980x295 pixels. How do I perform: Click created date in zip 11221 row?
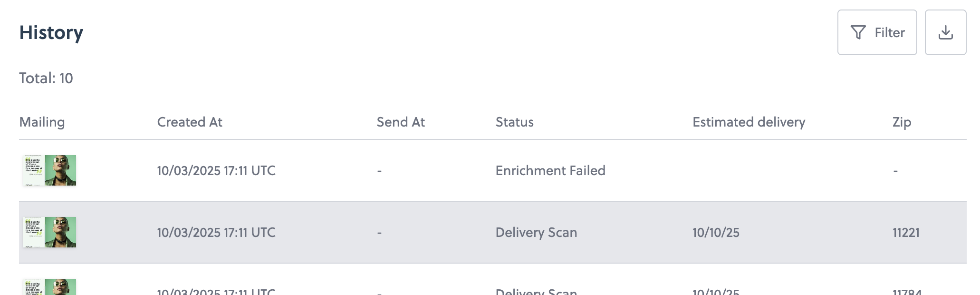[x=216, y=232]
